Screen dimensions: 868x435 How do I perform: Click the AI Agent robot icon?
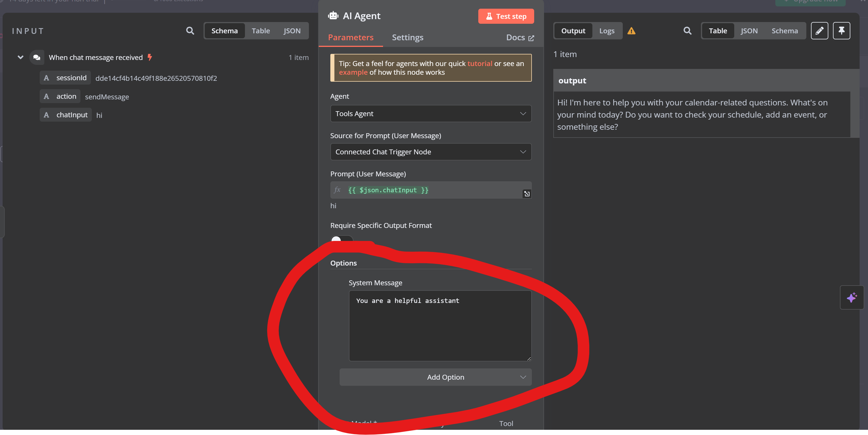coord(333,16)
